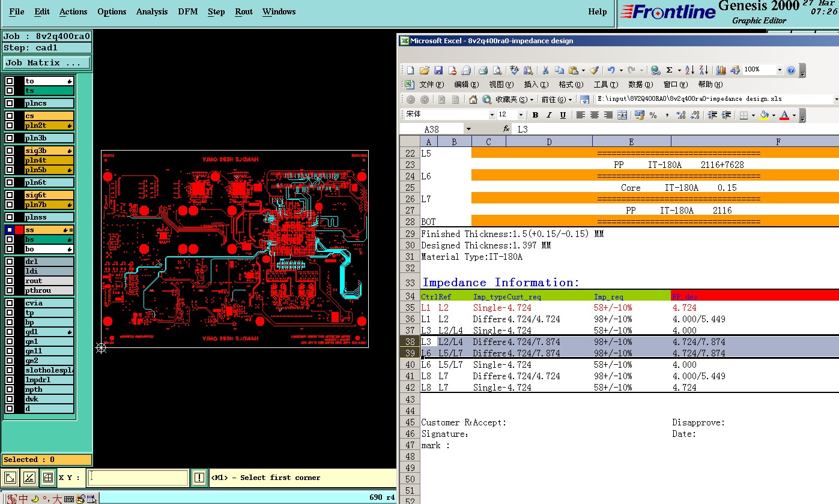Click the font color red A swatch

coord(784,115)
